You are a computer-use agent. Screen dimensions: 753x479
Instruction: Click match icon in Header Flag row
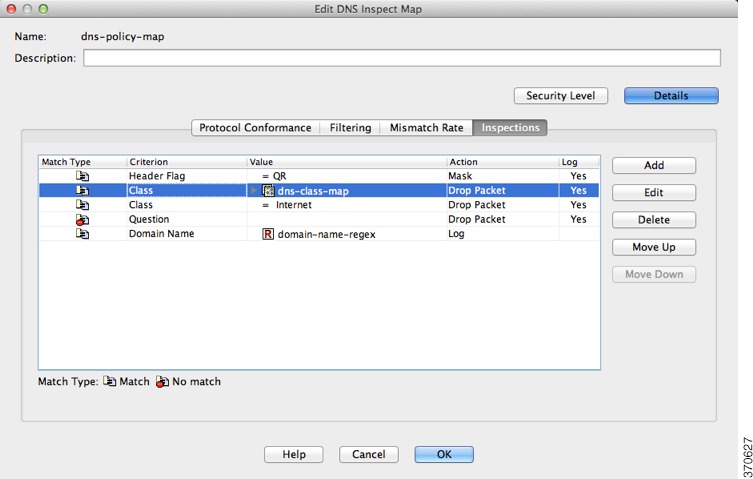click(x=82, y=176)
